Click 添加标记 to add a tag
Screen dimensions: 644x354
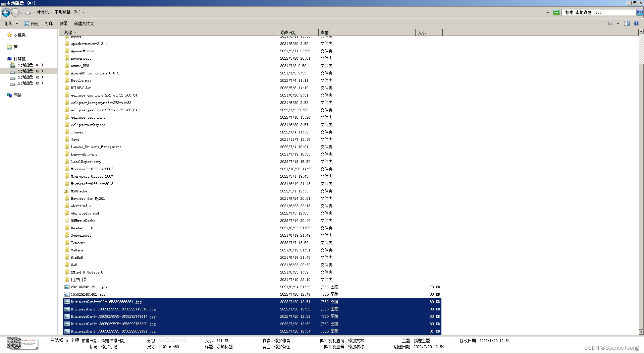point(109,347)
